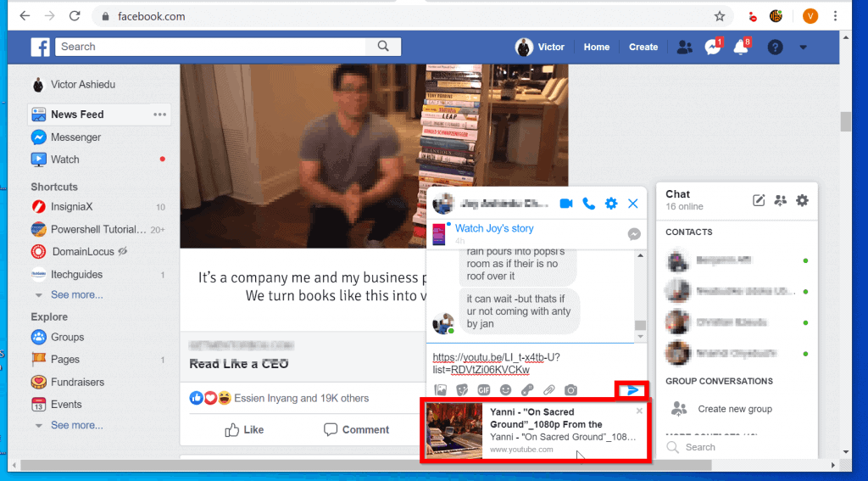
Task: Compose a new message in Chat panel
Action: pos(759,200)
